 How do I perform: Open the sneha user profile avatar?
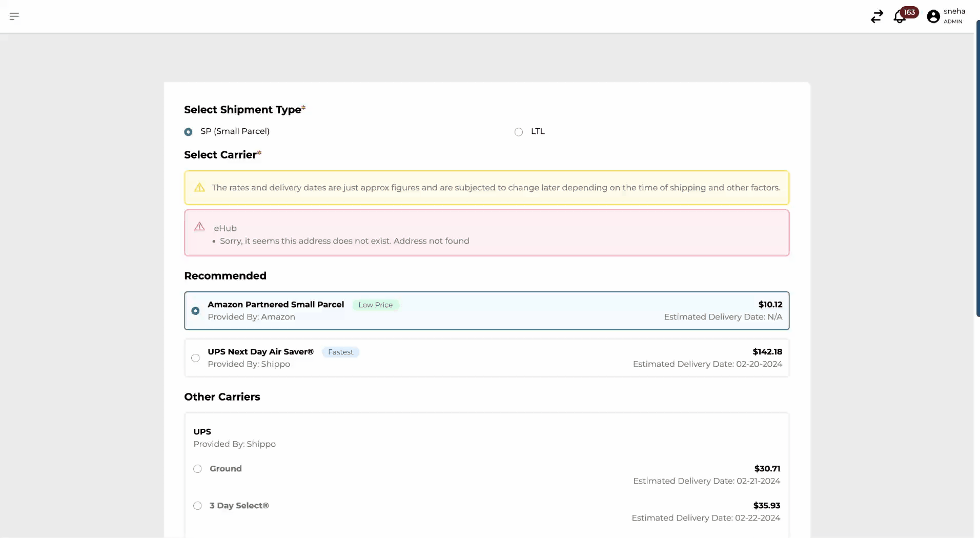click(933, 16)
